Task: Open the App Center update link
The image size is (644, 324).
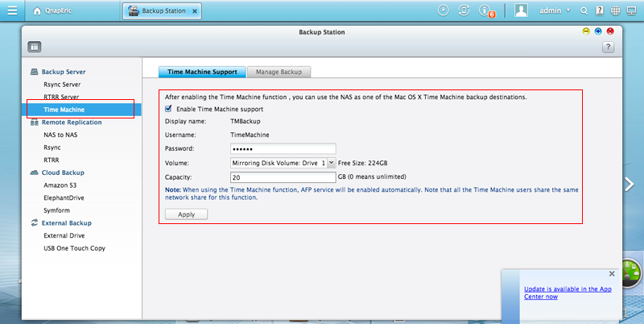Action: pos(561,292)
